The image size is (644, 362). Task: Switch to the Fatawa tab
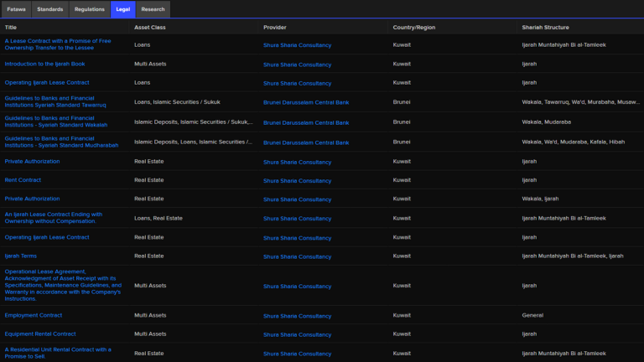[x=16, y=9]
